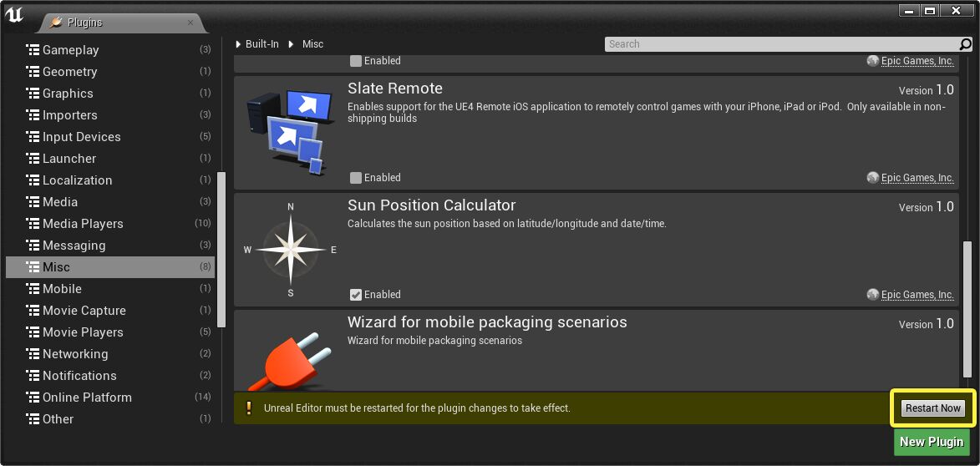Click the Sun Position Calculator compass icon
The image size is (980, 466).
tap(291, 250)
